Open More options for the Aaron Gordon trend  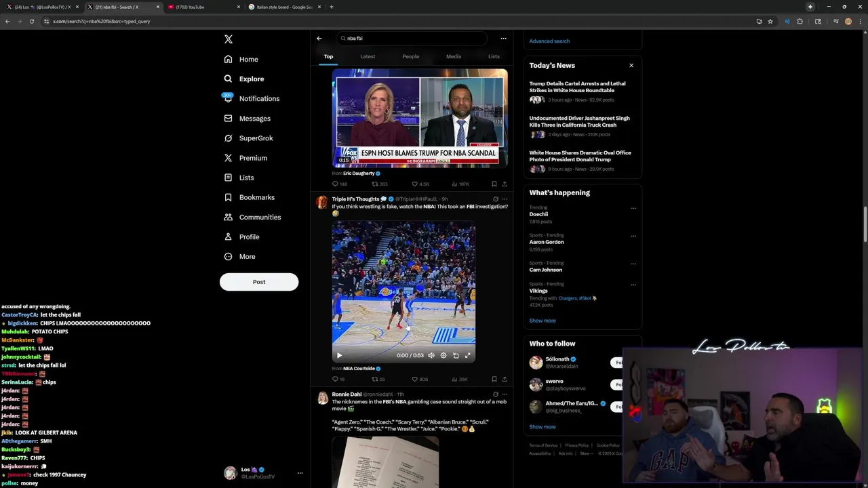[x=633, y=236]
